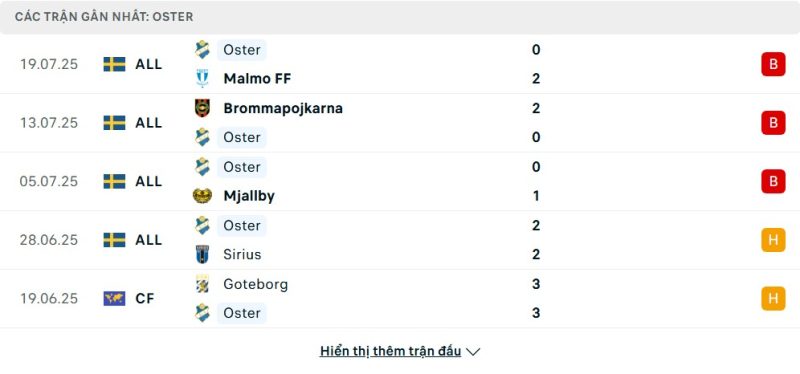This screenshot has height=374, width=800.
Task: Click red B badge for the Malmo FF match
Action: pyautogui.click(x=773, y=64)
